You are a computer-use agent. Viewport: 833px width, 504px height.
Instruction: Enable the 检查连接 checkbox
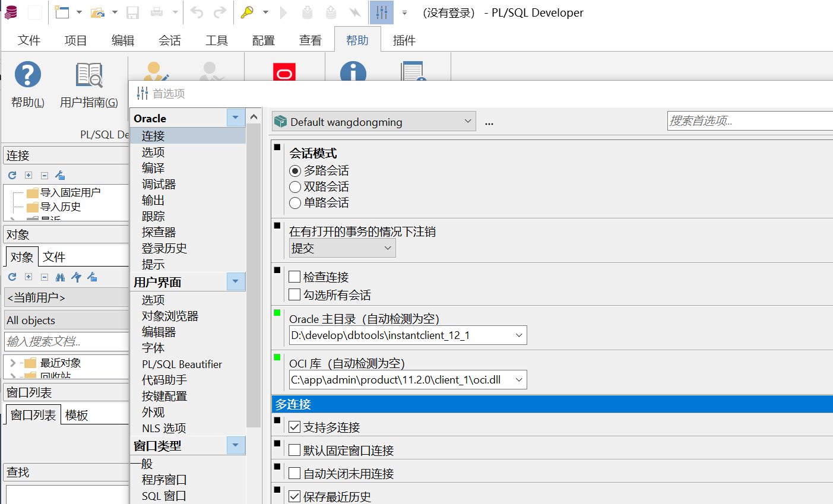pyautogui.click(x=294, y=277)
